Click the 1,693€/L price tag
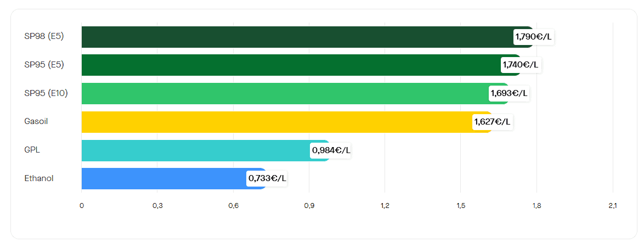Screen dimensions: 644x242 [509, 93]
